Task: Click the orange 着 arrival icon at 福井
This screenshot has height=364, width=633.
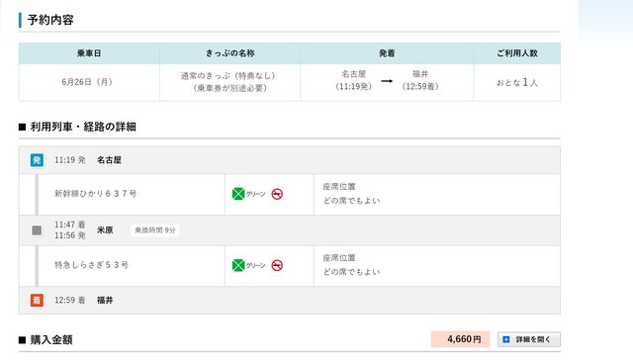Action: pos(37,301)
